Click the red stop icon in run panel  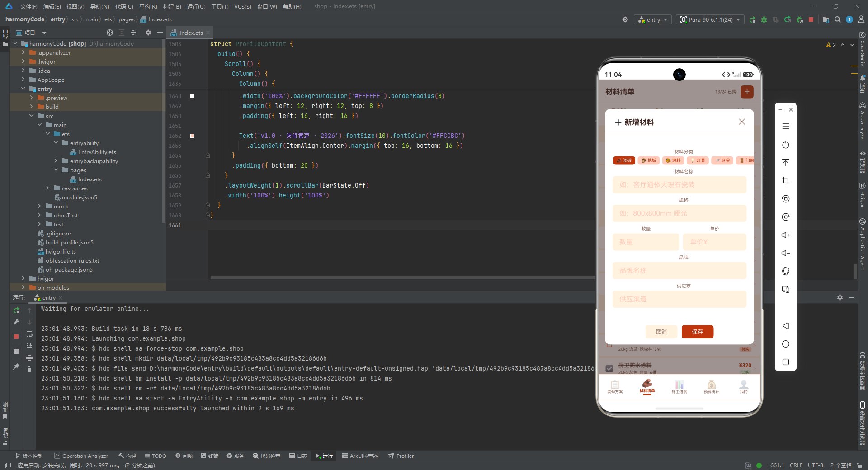click(x=16, y=337)
